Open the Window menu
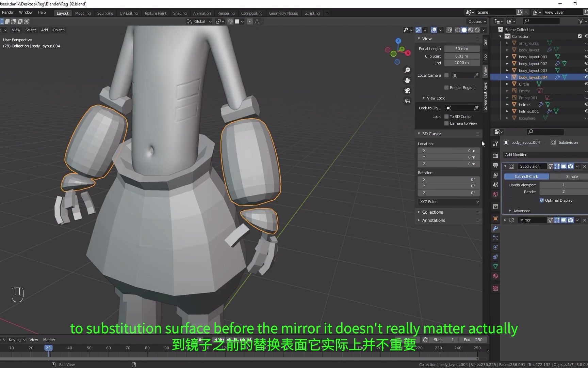Screen dimensions: 588x368 26,12
